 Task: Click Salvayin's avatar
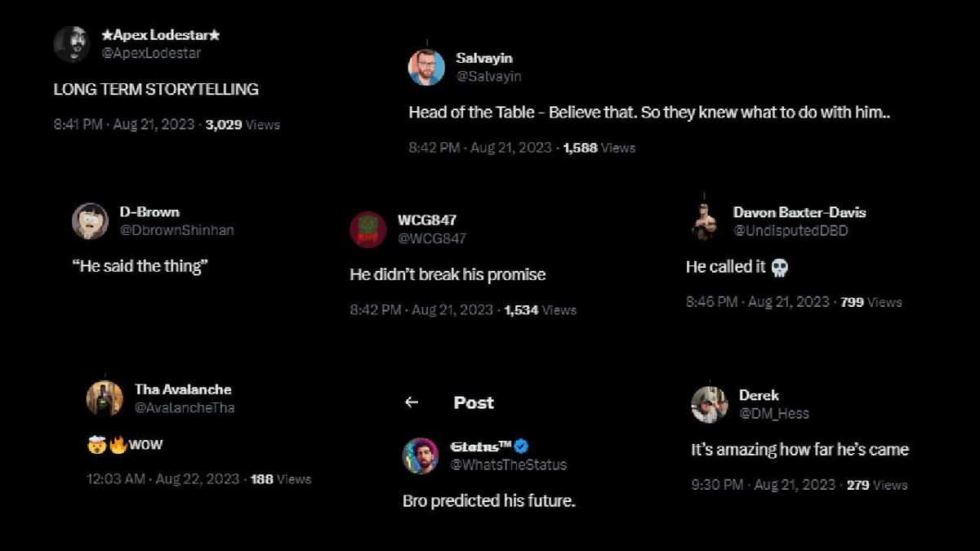[424, 67]
